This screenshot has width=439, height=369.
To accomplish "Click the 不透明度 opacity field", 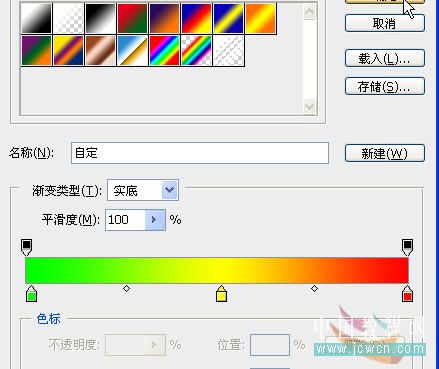I will coord(135,345).
